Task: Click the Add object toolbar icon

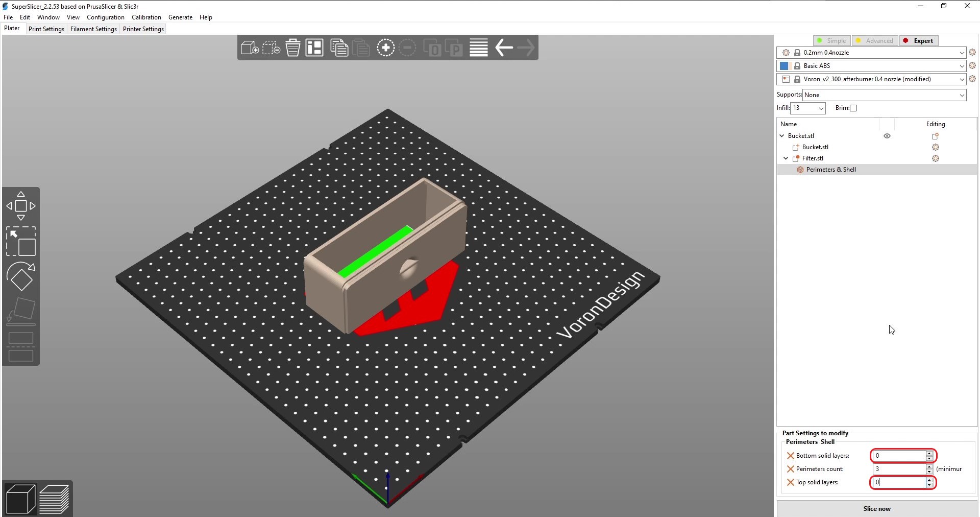Action: click(x=250, y=48)
